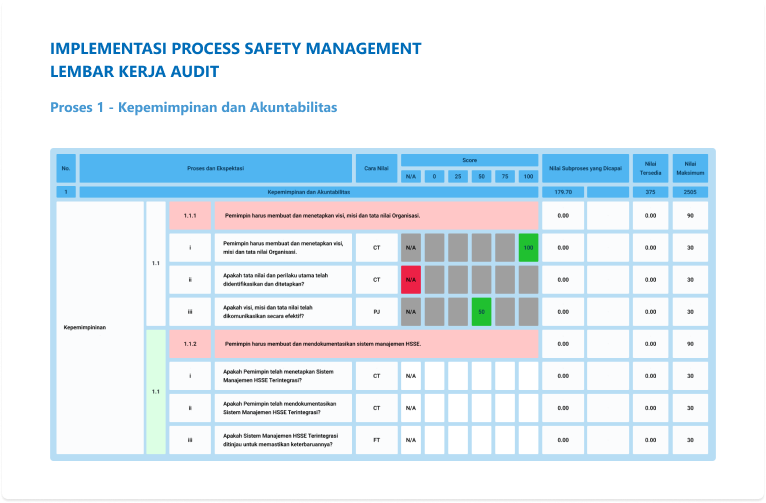This screenshot has width=766, height=503.
Task: Click 'Nilai Subproses yang Dicapai' header
Action: tap(585, 168)
